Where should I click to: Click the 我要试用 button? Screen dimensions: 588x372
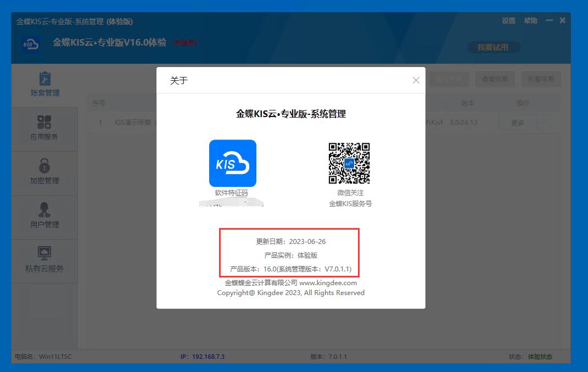pos(493,47)
